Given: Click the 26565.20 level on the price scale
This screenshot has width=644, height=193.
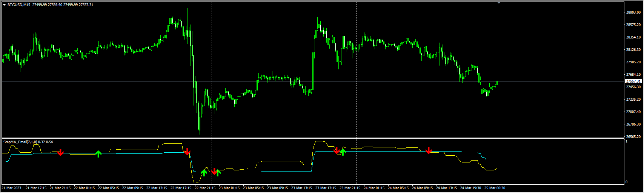Looking at the screenshot, I should [633, 137].
